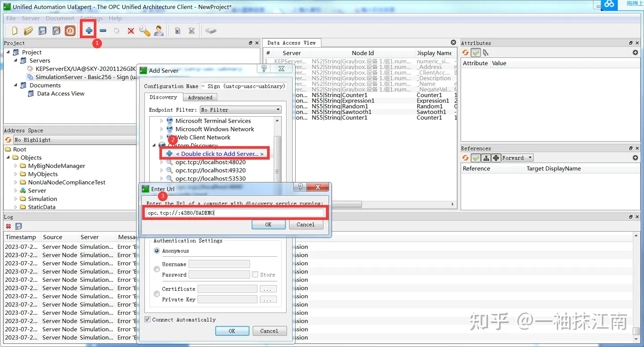The height and width of the screenshot is (347, 644).
Task: Open the Document menu
Action: (60, 18)
